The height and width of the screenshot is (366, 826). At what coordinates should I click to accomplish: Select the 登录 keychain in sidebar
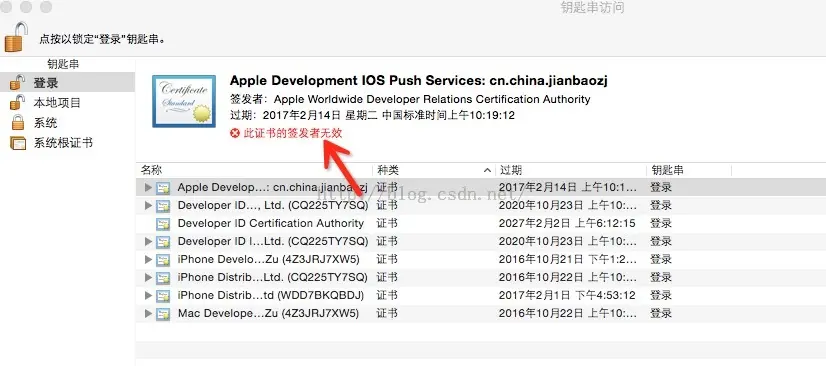[x=67, y=83]
